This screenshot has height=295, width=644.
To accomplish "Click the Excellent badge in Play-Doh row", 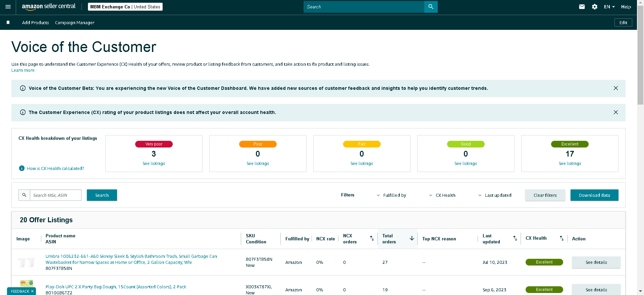I will (544, 290).
